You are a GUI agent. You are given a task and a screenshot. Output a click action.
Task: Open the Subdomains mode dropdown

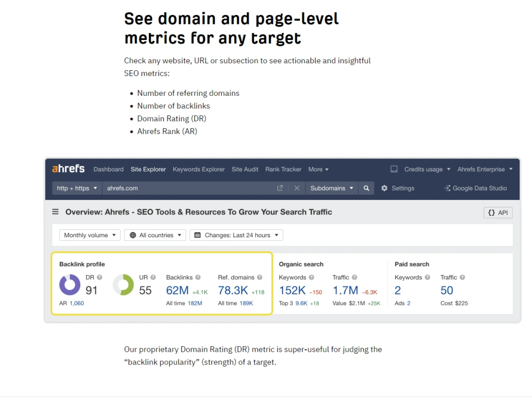pyautogui.click(x=331, y=188)
